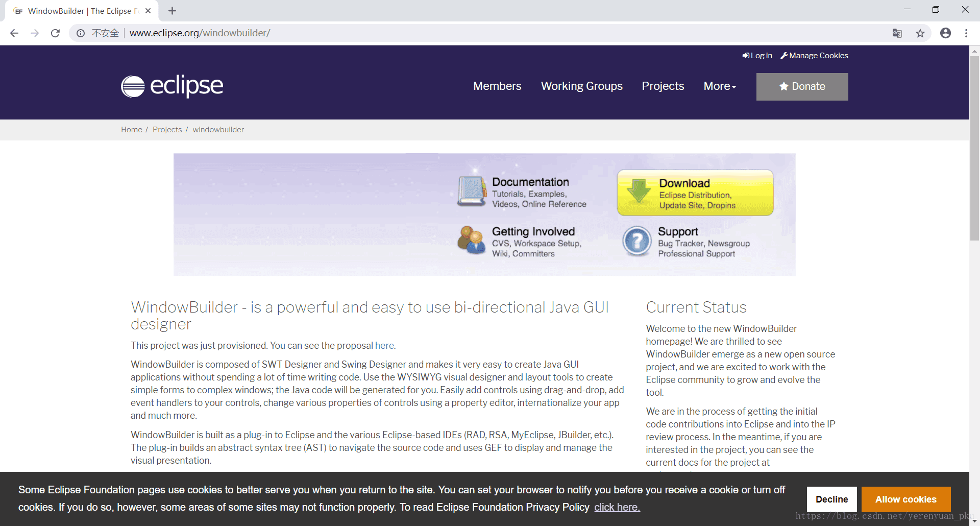Open the Privacy Policy via click here link
The image size is (980, 526).
click(617, 507)
